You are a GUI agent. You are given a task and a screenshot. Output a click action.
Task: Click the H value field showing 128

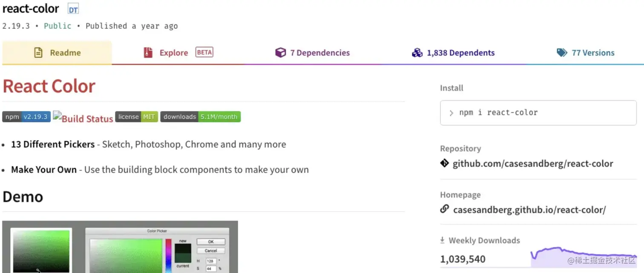pyautogui.click(x=211, y=261)
